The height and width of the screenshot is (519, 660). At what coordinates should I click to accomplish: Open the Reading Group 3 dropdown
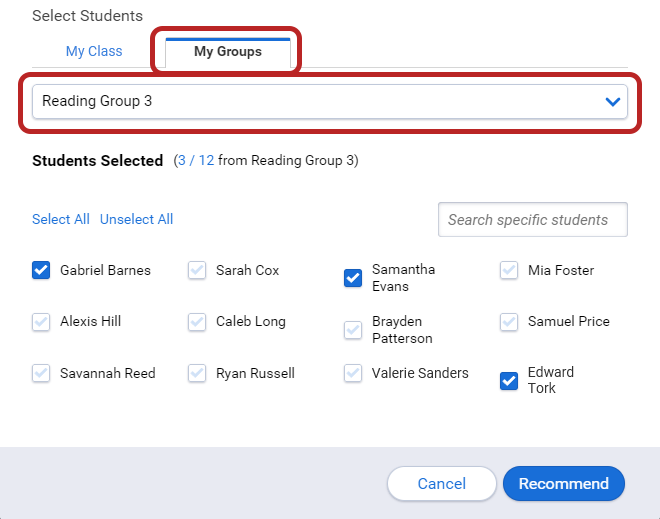pos(330,101)
